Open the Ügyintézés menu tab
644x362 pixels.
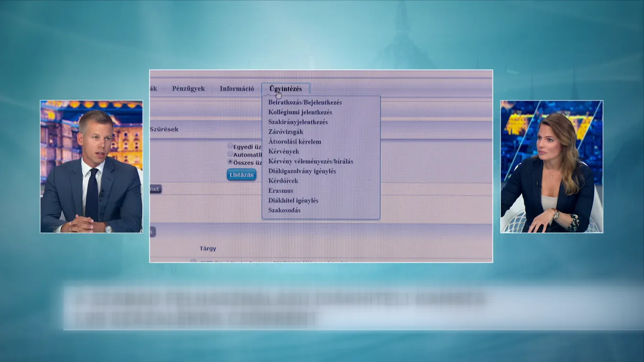point(285,89)
